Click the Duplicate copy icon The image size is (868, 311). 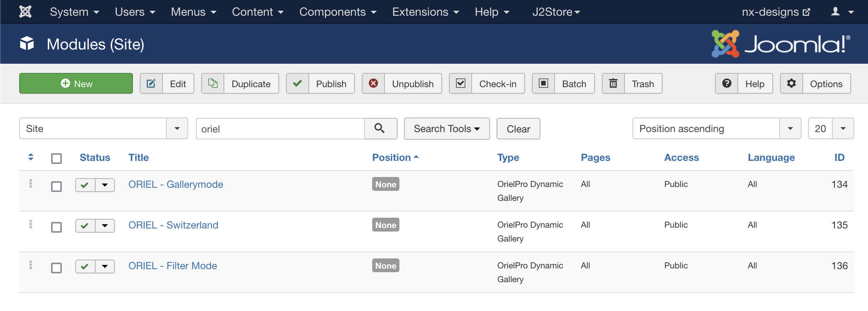pos(213,83)
